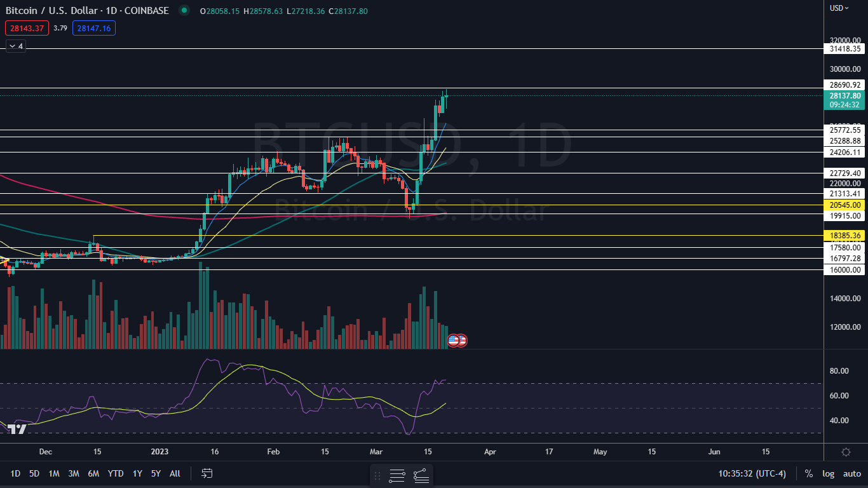Switch to the 1D time range
Image resolution: width=868 pixels, height=488 pixels.
pyautogui.click(x=16, y=473)
